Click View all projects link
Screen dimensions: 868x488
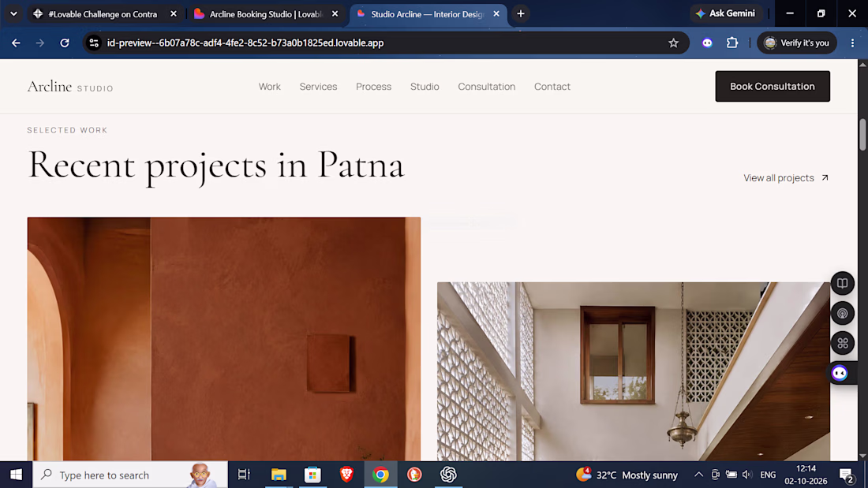pos(786,177)
